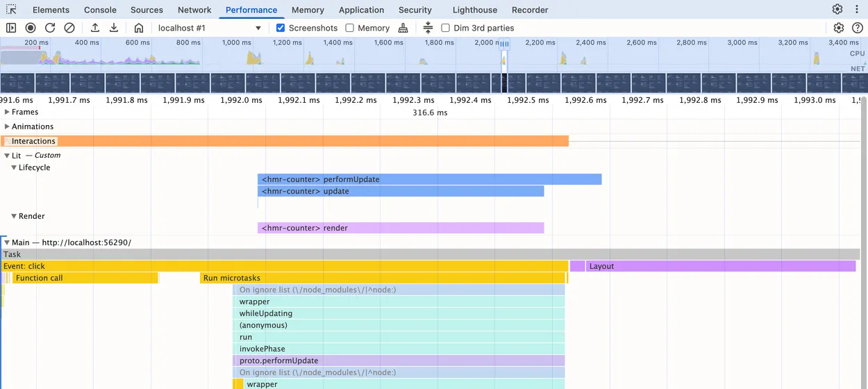Select the hmr-counter performUpdate bar
Image resolution: width=868 pixels, height=389 pixels.
click(429, 179)
